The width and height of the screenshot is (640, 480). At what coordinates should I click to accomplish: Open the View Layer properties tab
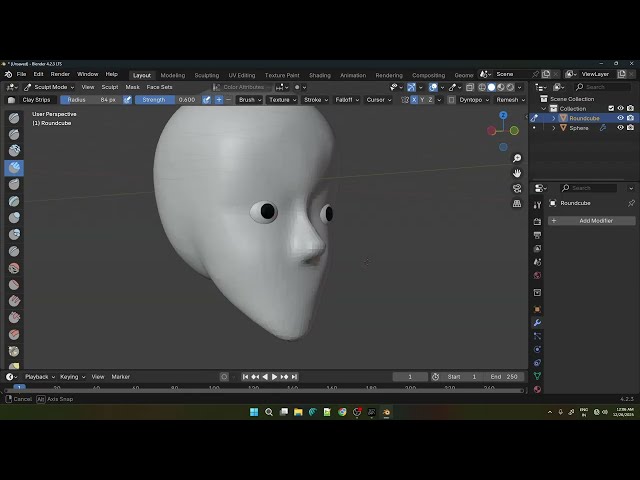tap(537, 248)
